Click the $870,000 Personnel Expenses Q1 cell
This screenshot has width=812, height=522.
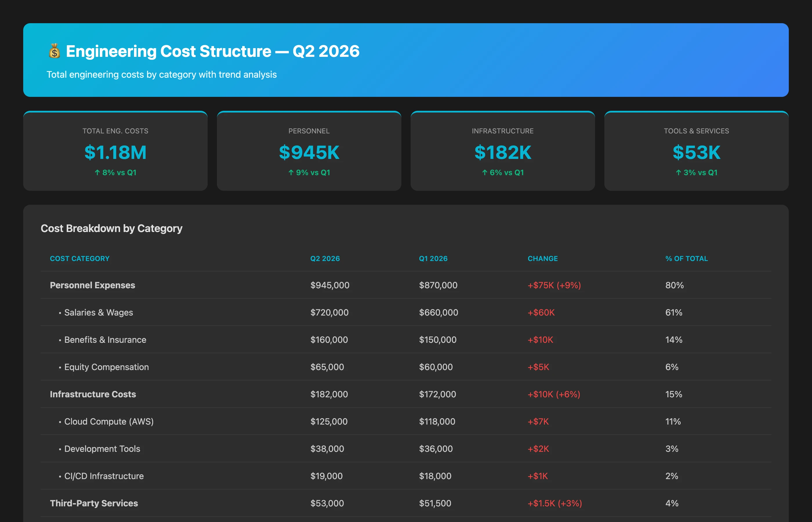438,285
